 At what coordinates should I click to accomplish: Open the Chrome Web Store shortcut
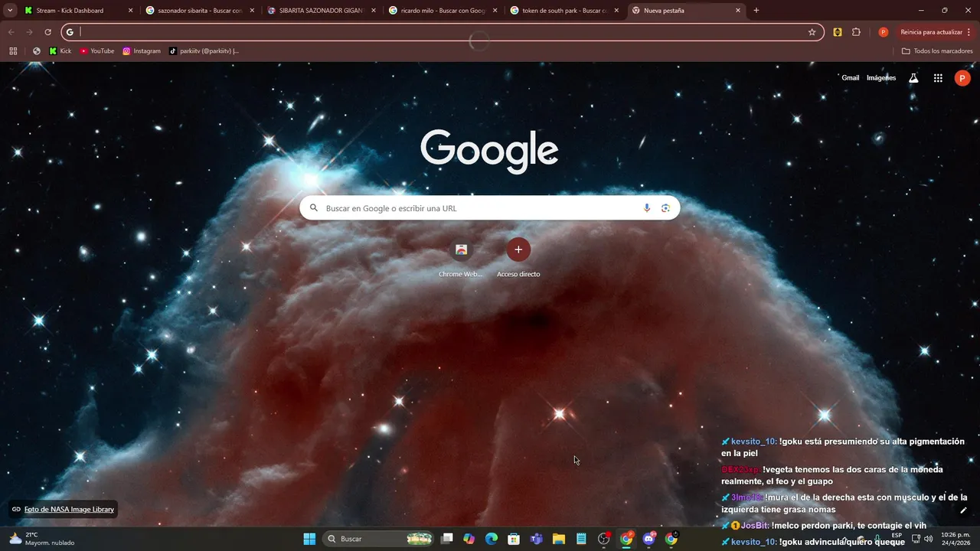(461, 258)
